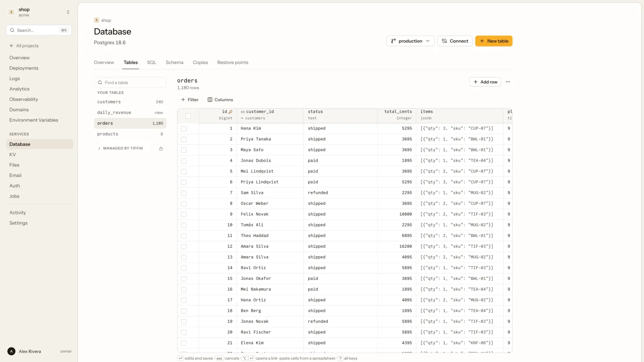This screenshot has width=644, height=362.
Task: Focus the sidebar Search field
Action: tap(39, 30)
